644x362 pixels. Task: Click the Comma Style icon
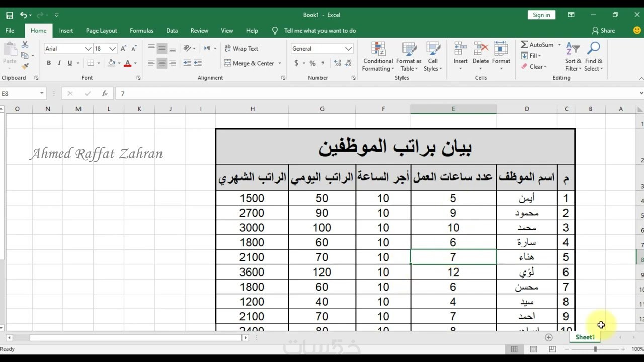coord(323,63)
